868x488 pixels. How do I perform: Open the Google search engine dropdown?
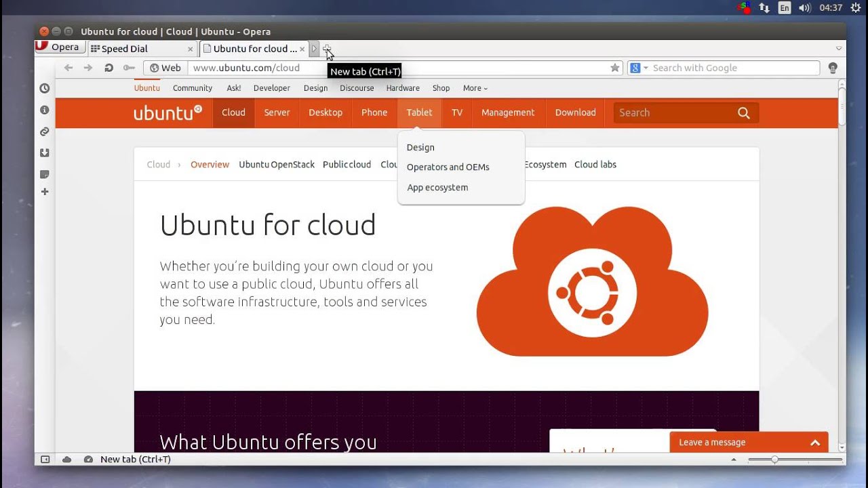pyautogui.click(x=638, y=68)
